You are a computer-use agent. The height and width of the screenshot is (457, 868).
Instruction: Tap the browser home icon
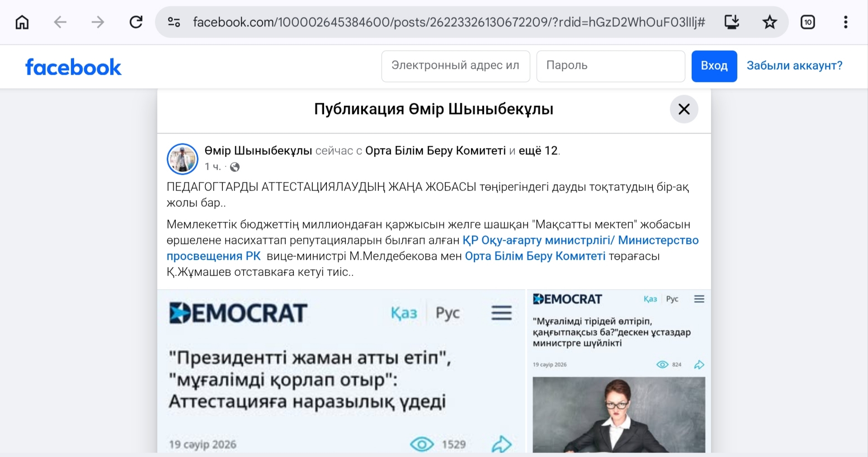[x=22, y=22]
